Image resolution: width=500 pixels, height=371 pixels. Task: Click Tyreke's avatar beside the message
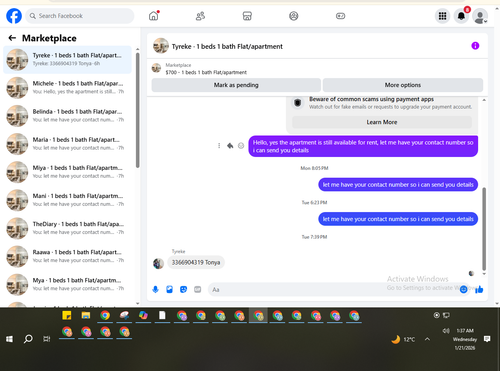[x=158, y=263]
